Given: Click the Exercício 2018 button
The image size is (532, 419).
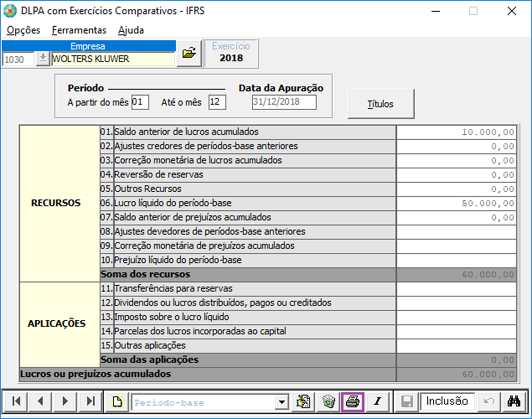Looking at the screenshot, I should tap(231, 53).
